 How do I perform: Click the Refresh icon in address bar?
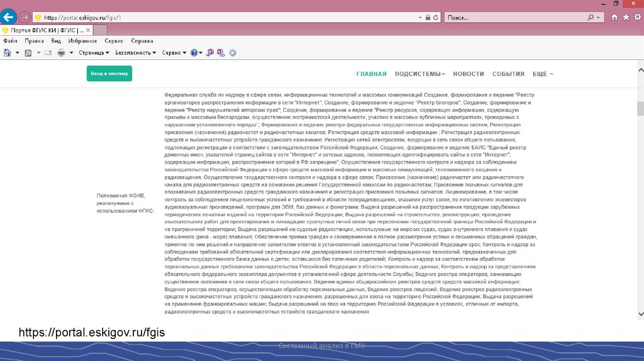[x=436, y=18]
